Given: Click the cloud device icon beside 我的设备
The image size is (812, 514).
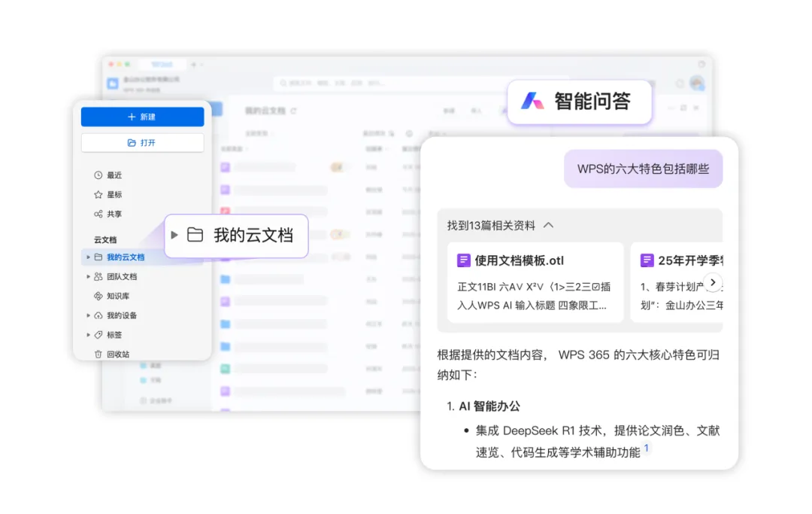Looking at the screenshot, I should 98,315.
